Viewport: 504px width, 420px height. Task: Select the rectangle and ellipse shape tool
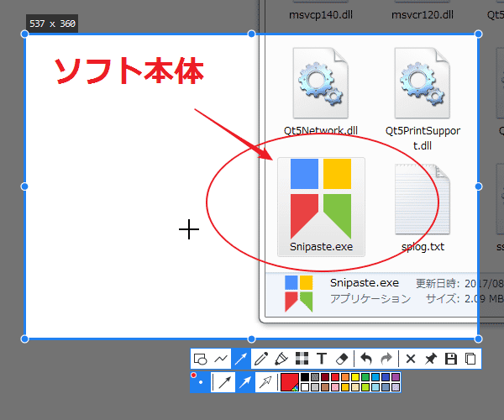pos(201,359)
